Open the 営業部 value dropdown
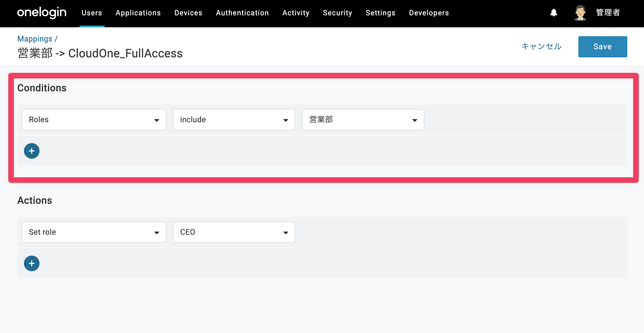This screenshot has width=644, height=333. tap(363, 120)
